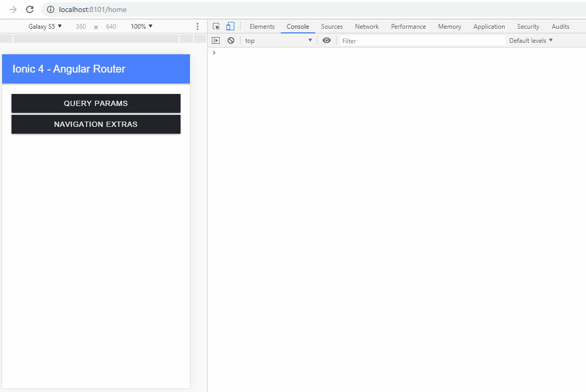Switch to the Performance tab
The image size is (586, 392).
coord(409,27)
